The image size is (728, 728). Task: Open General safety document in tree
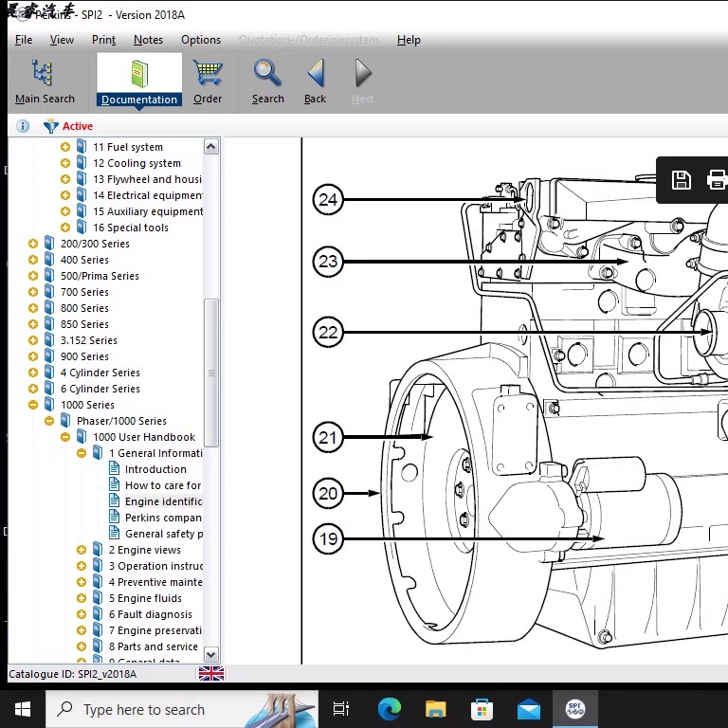coord(163,534)
